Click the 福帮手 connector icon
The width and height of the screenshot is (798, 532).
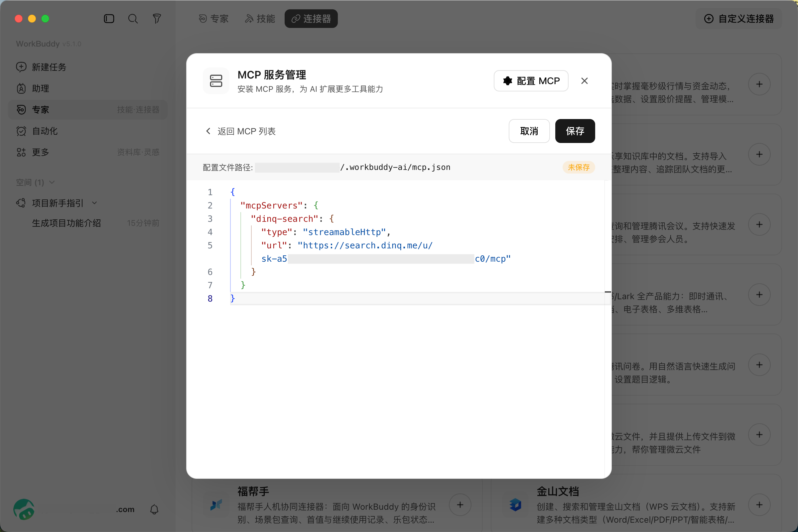click(216, 505)
